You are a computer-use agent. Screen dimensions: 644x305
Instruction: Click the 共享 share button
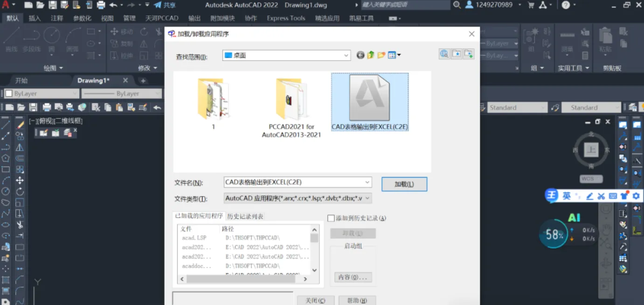(165, 5)
